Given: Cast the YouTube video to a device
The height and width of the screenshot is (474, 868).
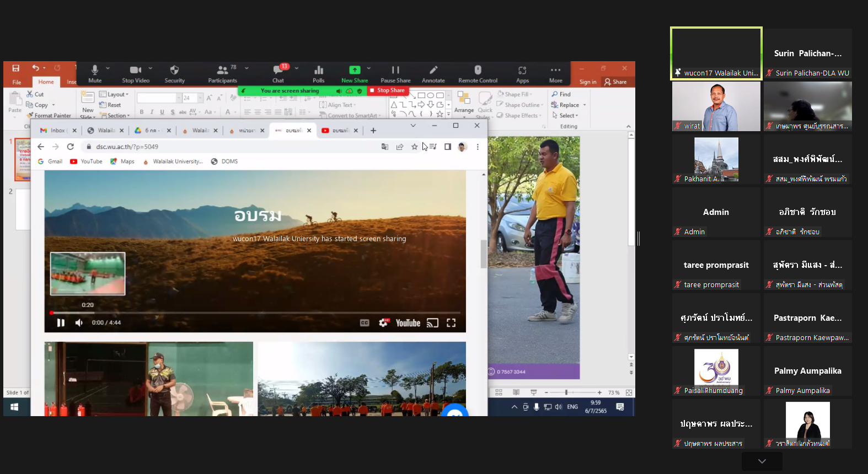Looking at the screenshot, I should click(x=432, y=323).
